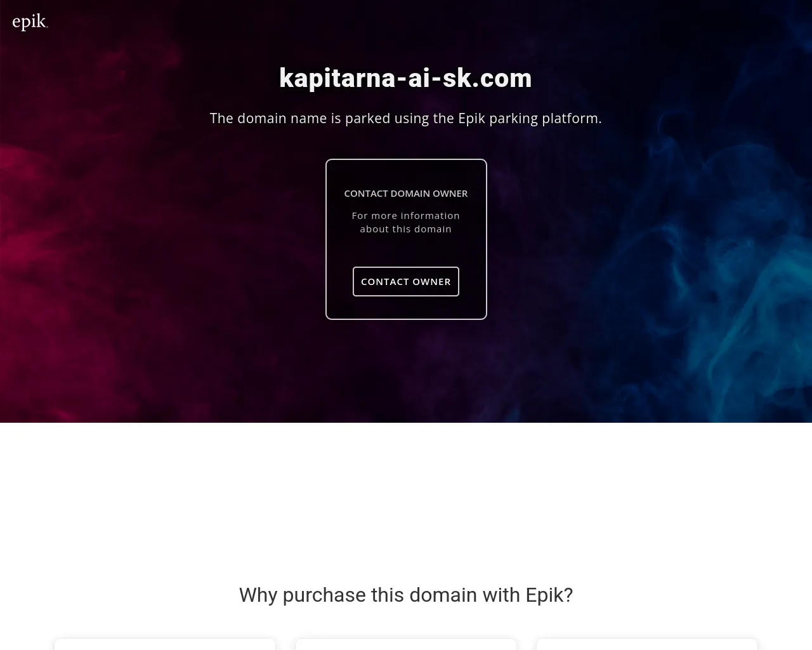Click the 'For more information' text line

(x=406, y=216)
